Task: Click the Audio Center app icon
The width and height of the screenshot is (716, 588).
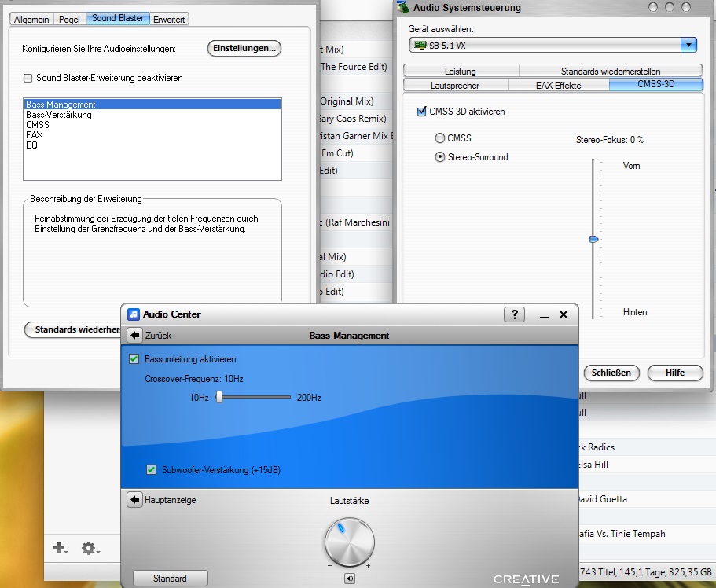Action: pos(134,314)
